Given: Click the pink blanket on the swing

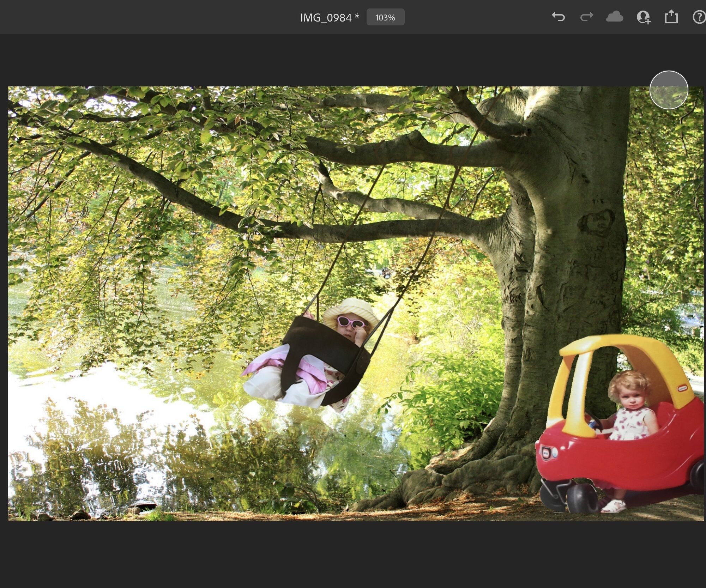Looking at the screenshot, I should (x=310, y=377).
